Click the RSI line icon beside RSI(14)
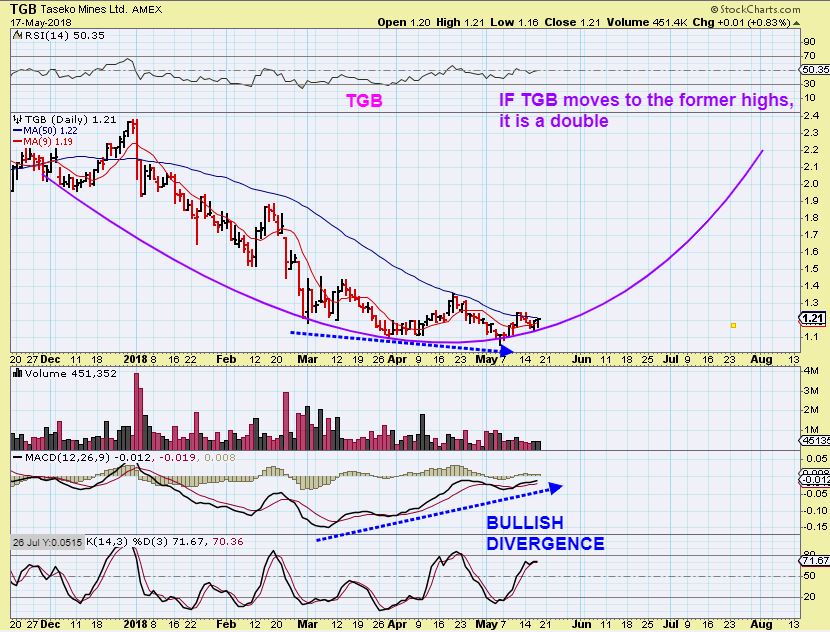The image size is (830, 632). click(x=17, y=35)
